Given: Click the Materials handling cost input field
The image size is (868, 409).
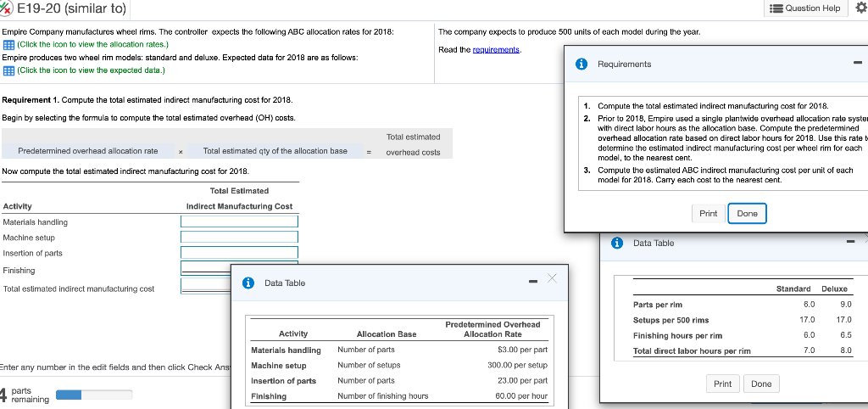Looking at the screenshot, I should [239, 221].
